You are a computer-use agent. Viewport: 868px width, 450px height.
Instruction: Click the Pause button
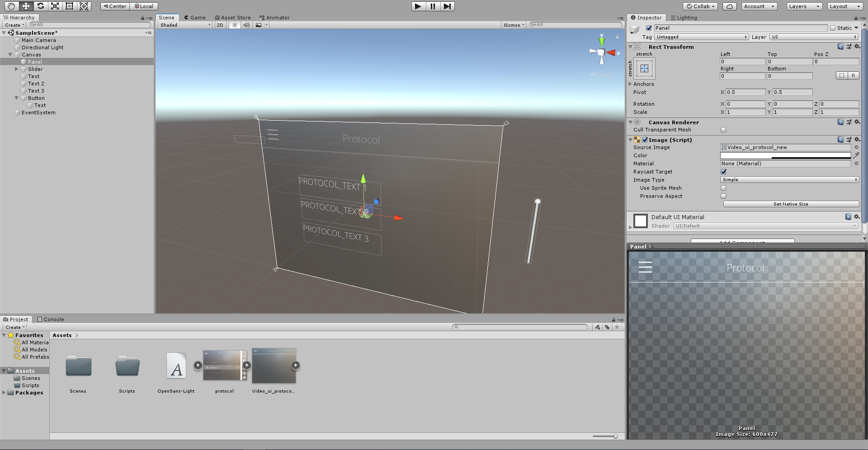pos(433,6)
